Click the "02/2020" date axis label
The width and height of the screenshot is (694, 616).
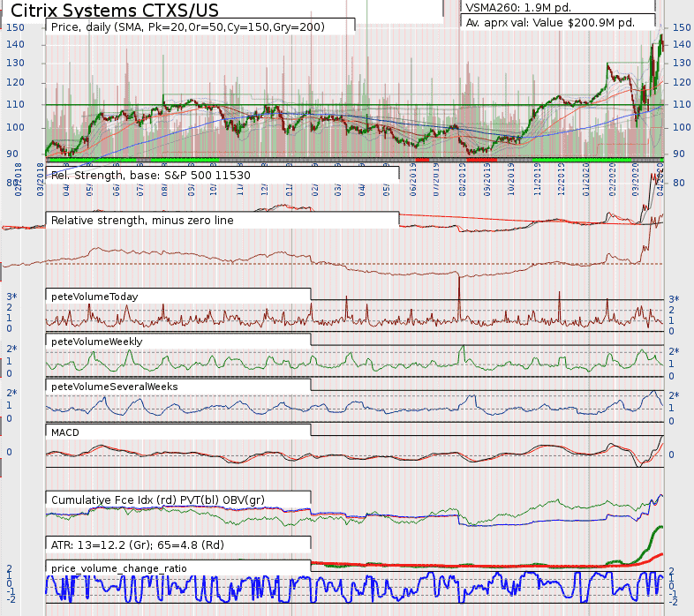pos(613,179)
